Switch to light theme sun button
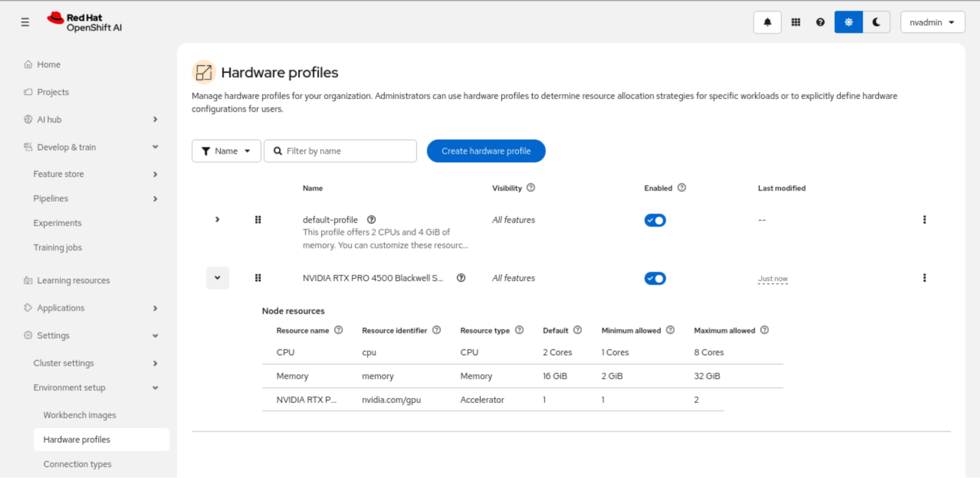The height and width of the screenshot is (478, 980). point(849,22)
